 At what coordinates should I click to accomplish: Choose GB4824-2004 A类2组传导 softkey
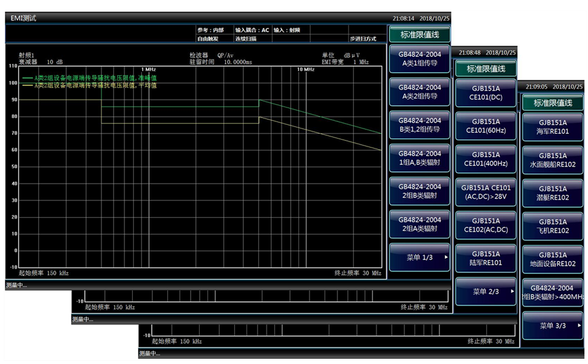pyautogui.click(x=420, y=92)
